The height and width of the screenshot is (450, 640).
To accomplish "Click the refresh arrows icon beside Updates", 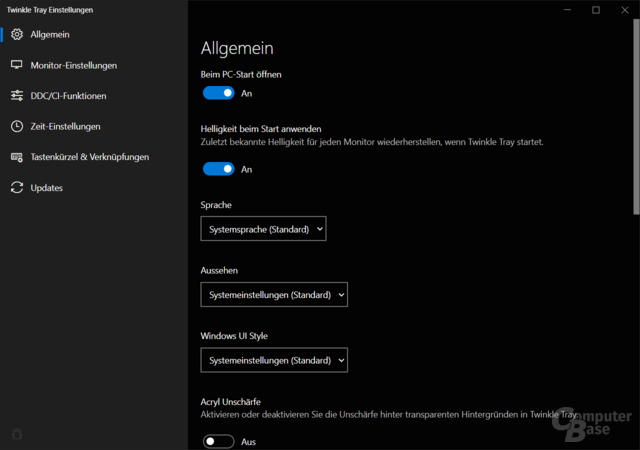I will coord(16,188).
